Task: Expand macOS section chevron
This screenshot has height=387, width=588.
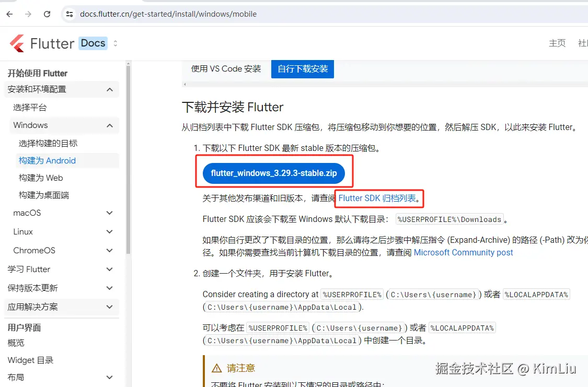Action: (x=110, y=213)
